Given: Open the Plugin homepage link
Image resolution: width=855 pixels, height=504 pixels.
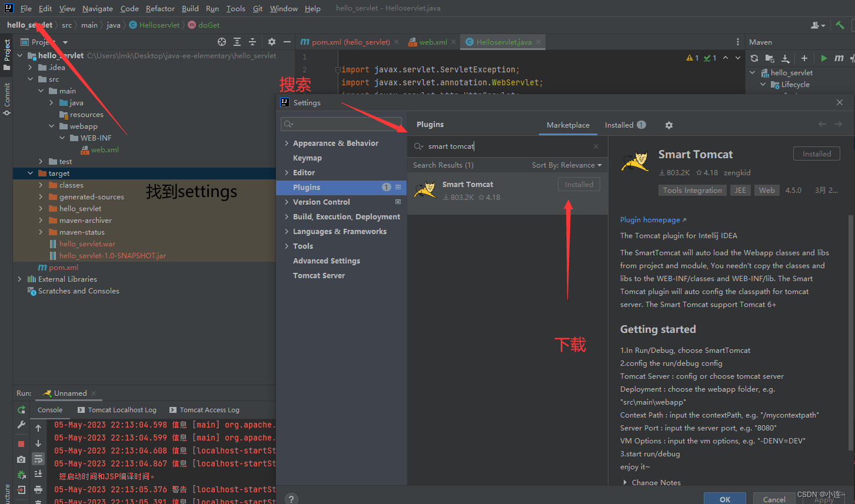Looking at the screenshot, I should tap(653, 219).
